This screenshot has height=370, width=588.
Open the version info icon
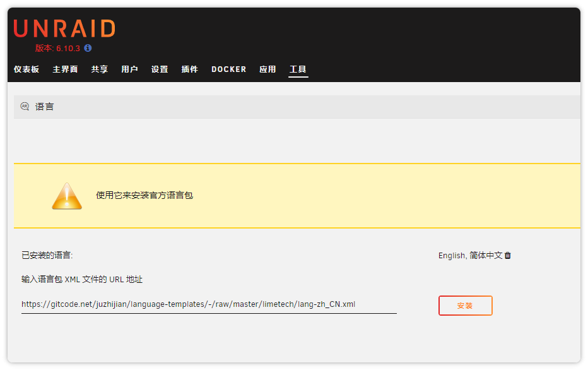click(x=88, y=48)
